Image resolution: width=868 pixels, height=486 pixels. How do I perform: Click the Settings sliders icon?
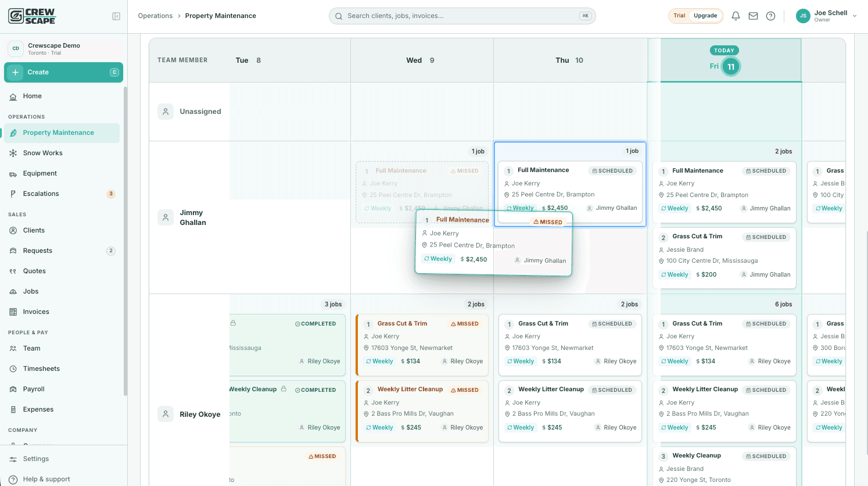[13, 459]
